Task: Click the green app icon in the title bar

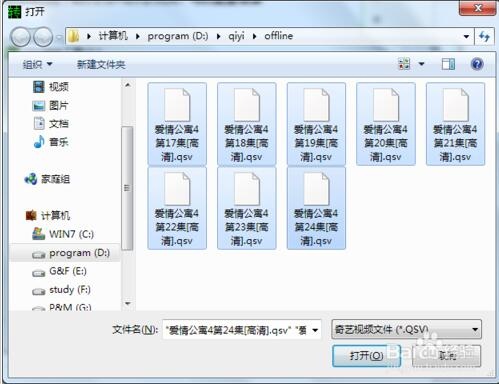Action: coord(15,12)
